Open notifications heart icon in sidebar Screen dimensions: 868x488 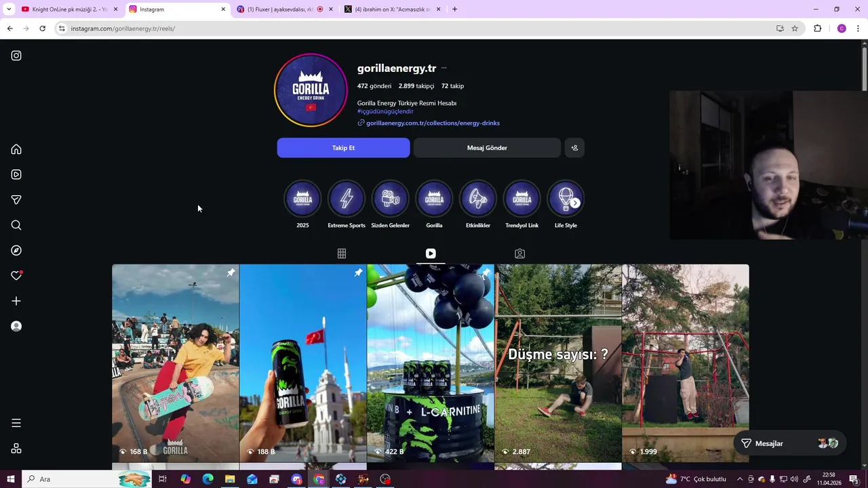point(16,276)
